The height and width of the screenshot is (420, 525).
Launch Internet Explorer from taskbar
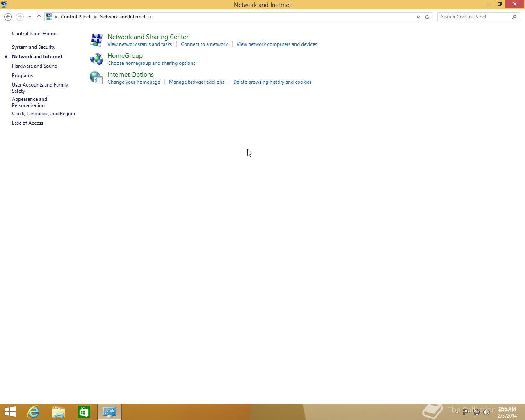33,412
